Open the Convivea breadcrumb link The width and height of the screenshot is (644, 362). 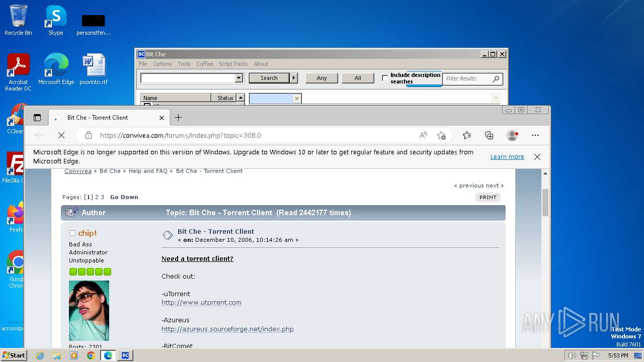click(78, 171)
